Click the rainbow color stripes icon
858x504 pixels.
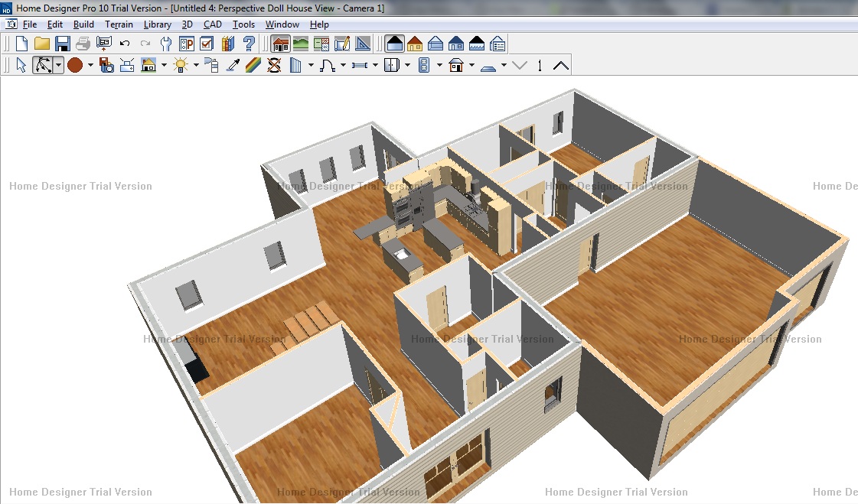(x=253, y=66)
